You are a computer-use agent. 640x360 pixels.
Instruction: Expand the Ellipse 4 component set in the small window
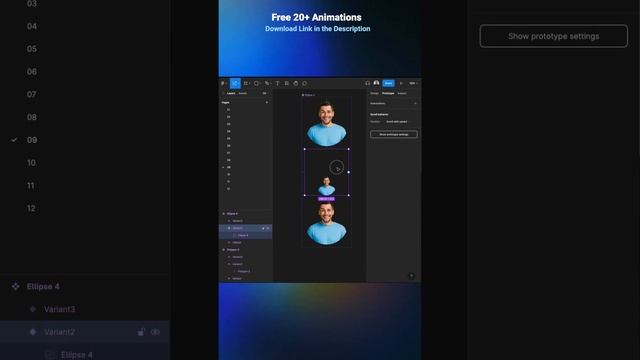223,213
